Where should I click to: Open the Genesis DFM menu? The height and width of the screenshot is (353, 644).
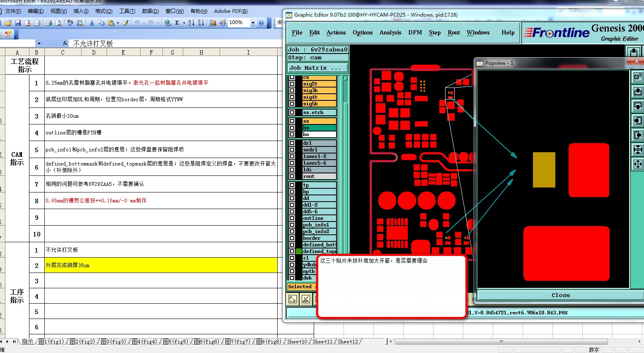coord(415,32)
